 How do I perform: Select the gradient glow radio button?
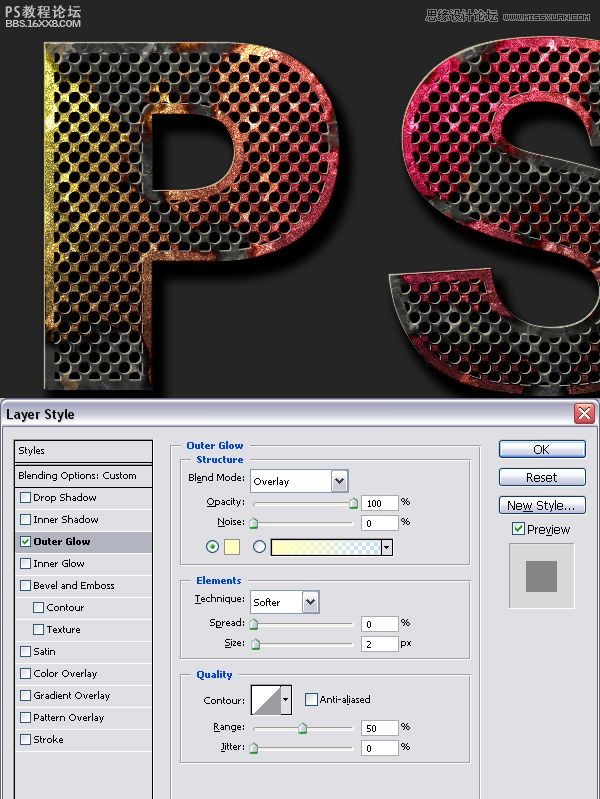pyautogui.click(x=259, y=547)
